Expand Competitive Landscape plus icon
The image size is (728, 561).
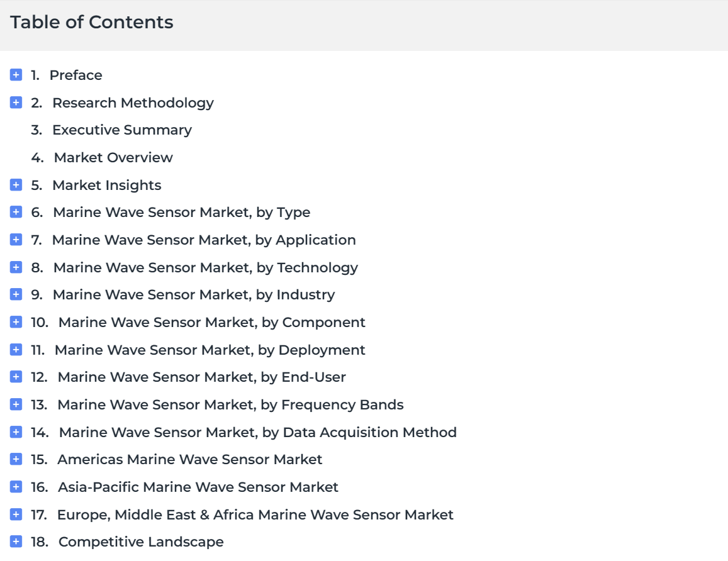(16, 542)
